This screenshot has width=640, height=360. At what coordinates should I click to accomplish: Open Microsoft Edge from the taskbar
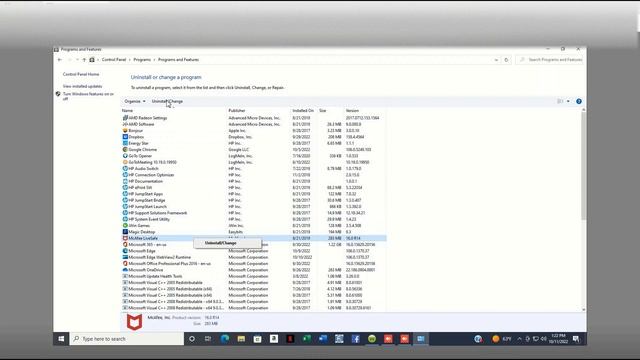[224, 339]
